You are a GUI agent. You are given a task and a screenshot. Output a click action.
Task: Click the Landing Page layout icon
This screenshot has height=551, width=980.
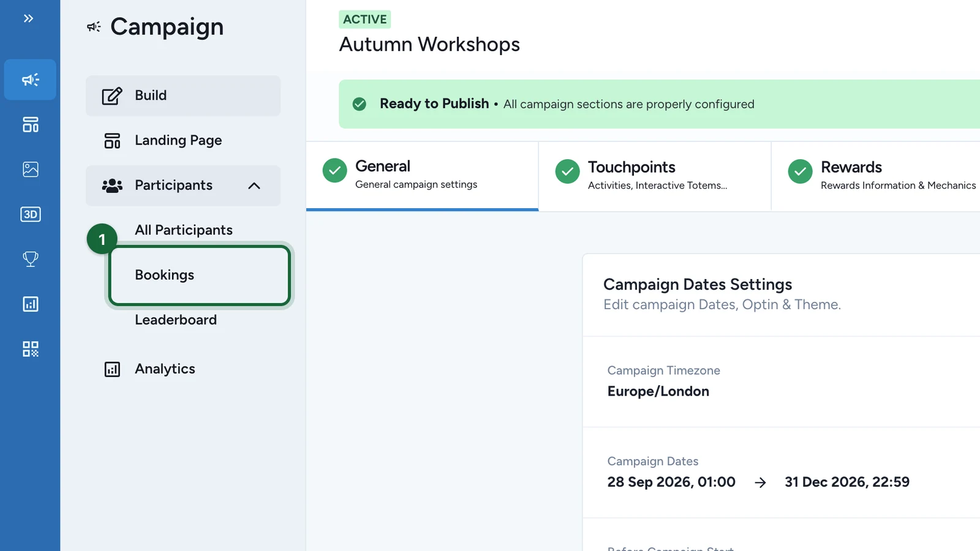(112, 141)
